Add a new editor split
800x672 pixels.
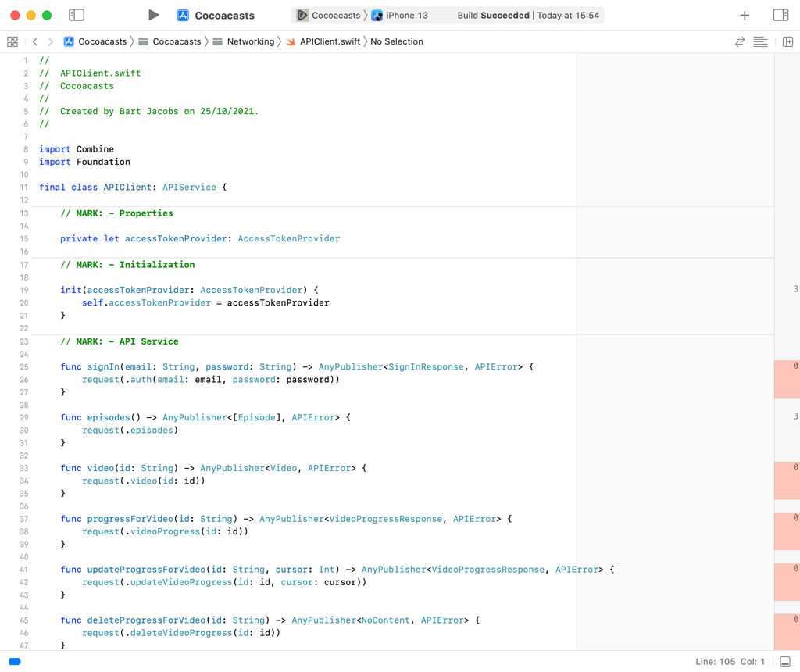pos(788,41)
